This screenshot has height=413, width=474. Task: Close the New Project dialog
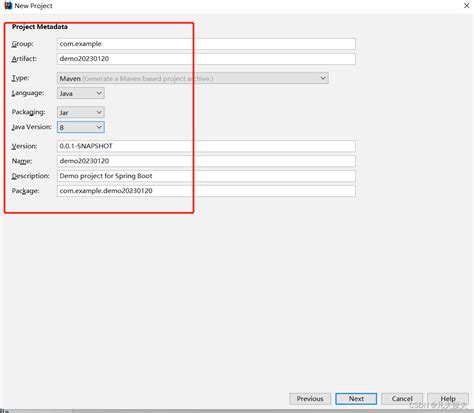pyautogui.click(x=466, y=6)
